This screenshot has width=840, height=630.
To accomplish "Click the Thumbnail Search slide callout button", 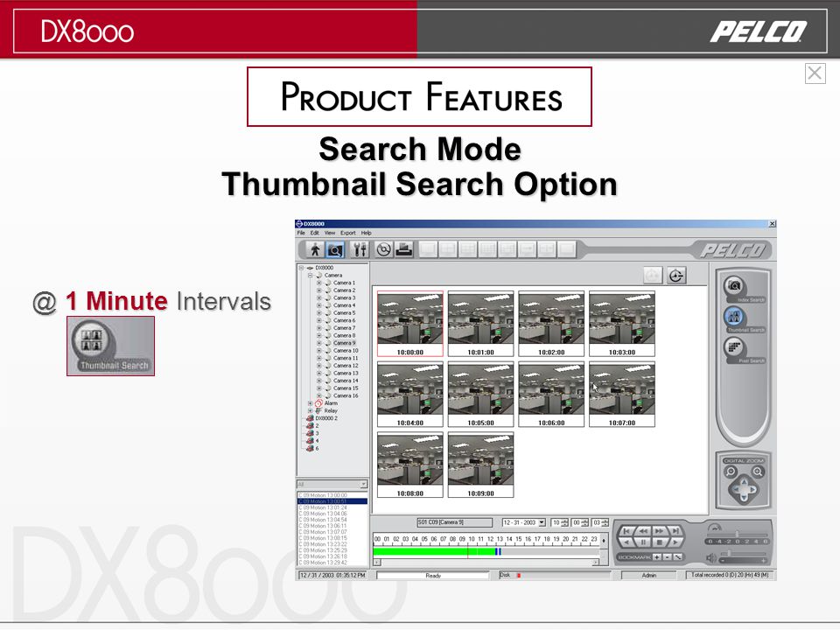I will click(x=111, y=346).
